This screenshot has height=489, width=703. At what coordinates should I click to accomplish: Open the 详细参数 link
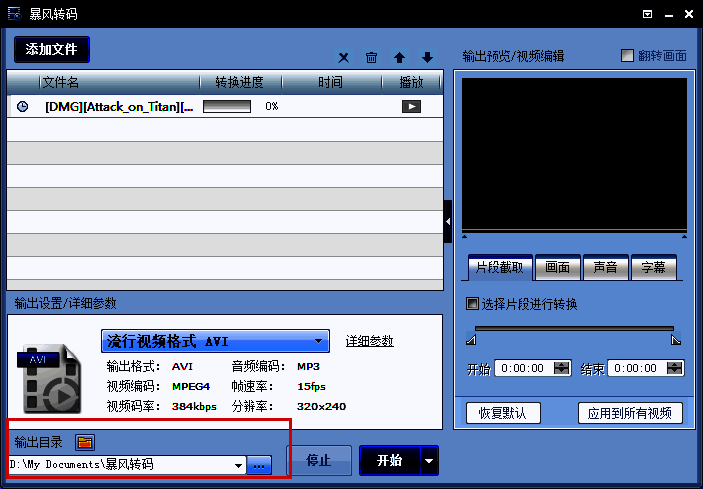(x=369, y=341)
